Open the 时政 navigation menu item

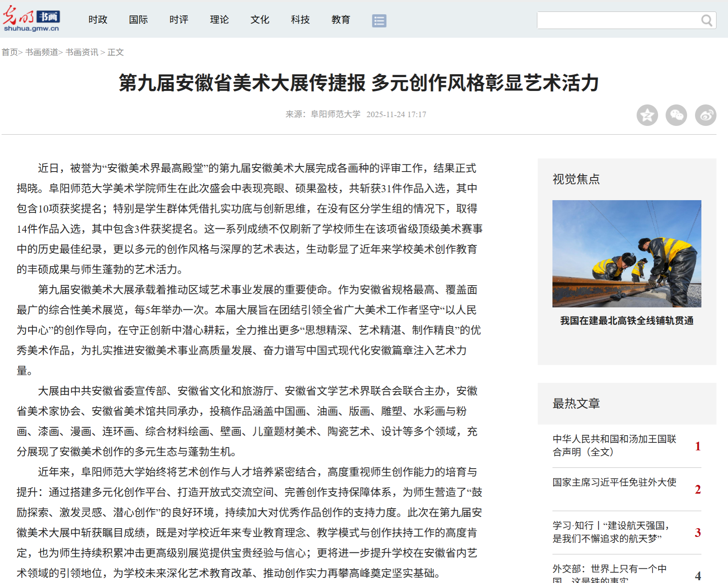98,19
